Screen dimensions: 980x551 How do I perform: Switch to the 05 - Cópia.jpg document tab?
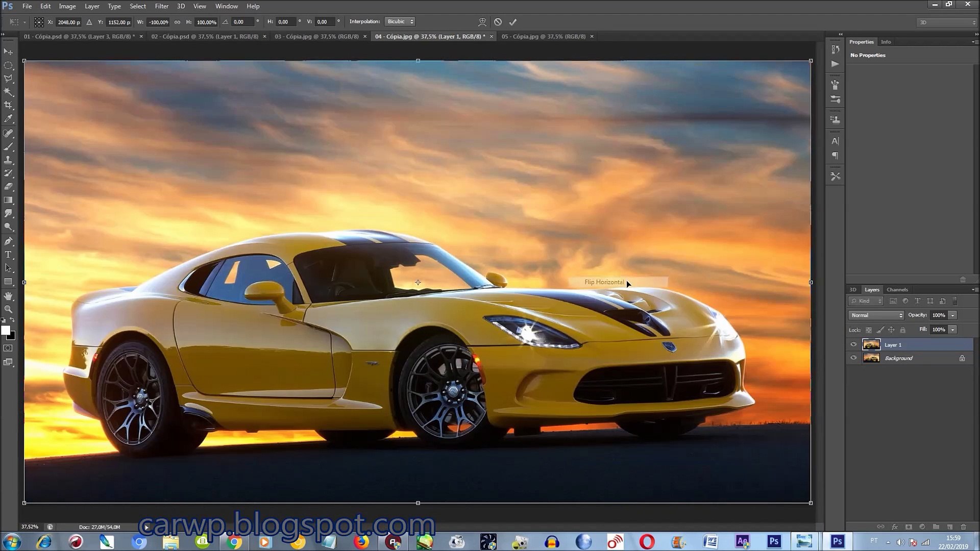tap(543, 36)
